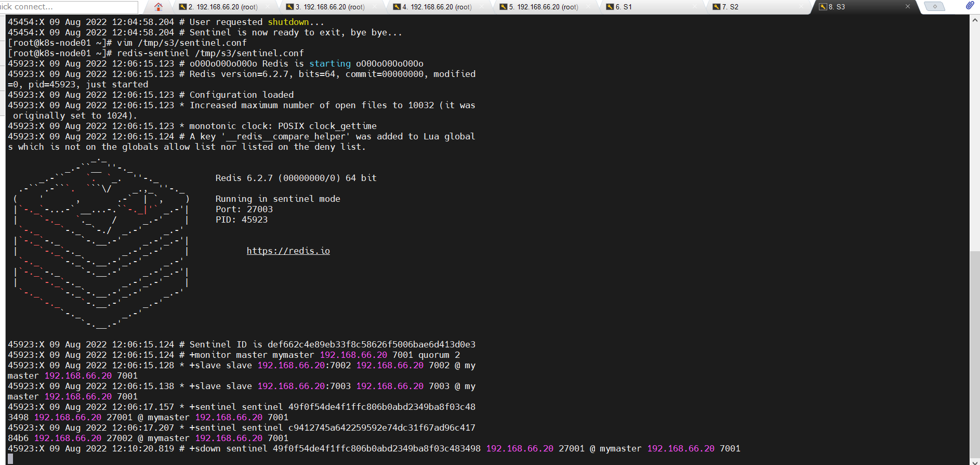Focus the Quick connect input field
Viewport: 980px width, 465px height.
pyautogui.click(x=69, y=7)
